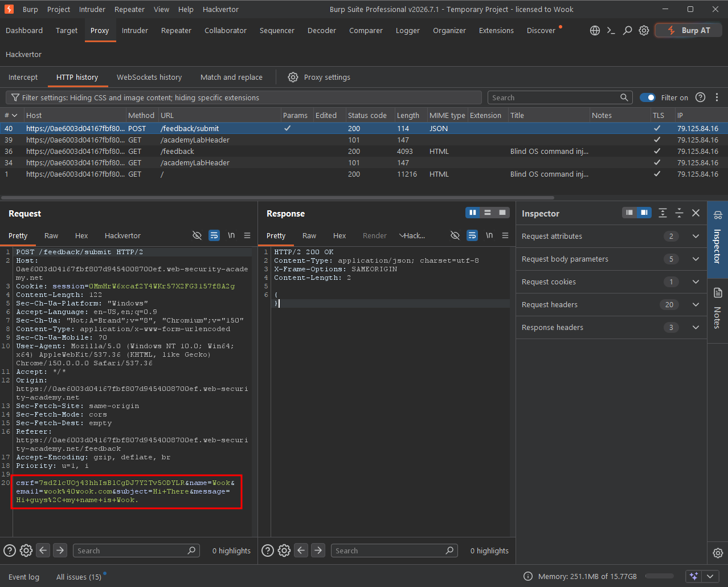The image size is (728, 587).
Task: Open the Project menu
Action: pyautogui.click(x=59, y=9)
